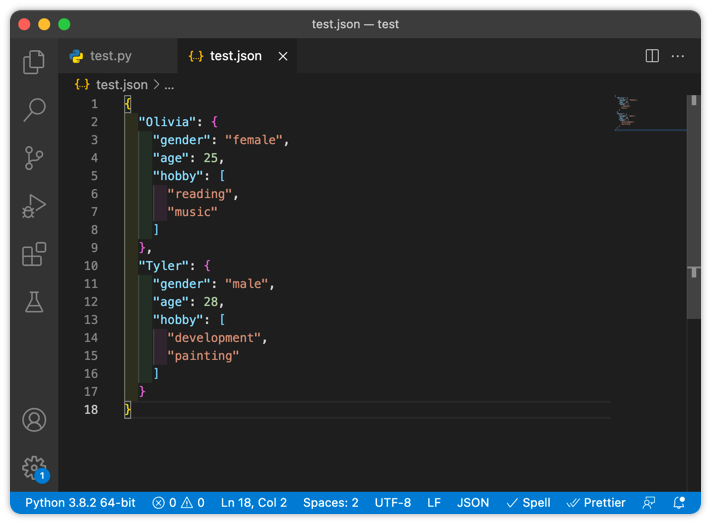Click the "male" string value
The image size is (711, 524).
(247, 284)
